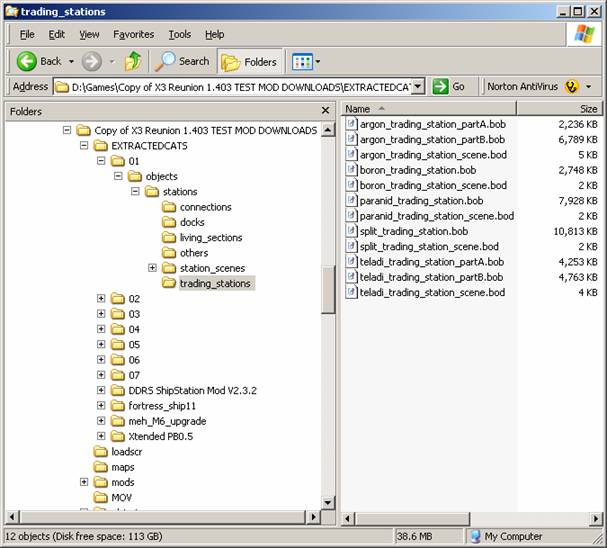Sort files by Size column header
The width and height of the screenshot is (607, 548).
(588, 109)
